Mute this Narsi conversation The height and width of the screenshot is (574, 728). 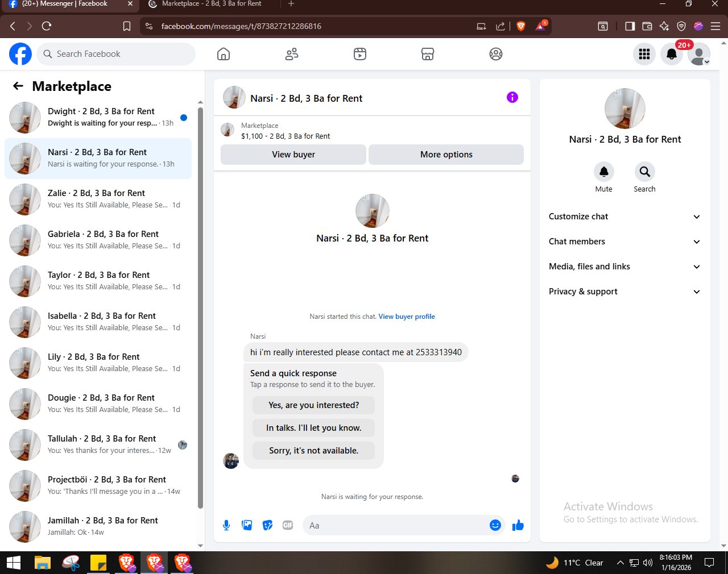pyautogui.click(x=604, y=172)
